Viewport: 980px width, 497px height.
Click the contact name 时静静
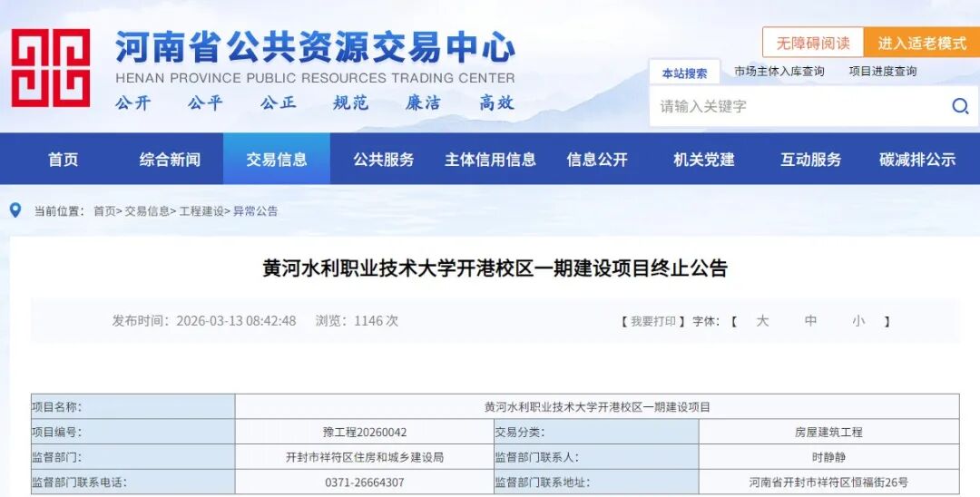(x=828, y=457)
